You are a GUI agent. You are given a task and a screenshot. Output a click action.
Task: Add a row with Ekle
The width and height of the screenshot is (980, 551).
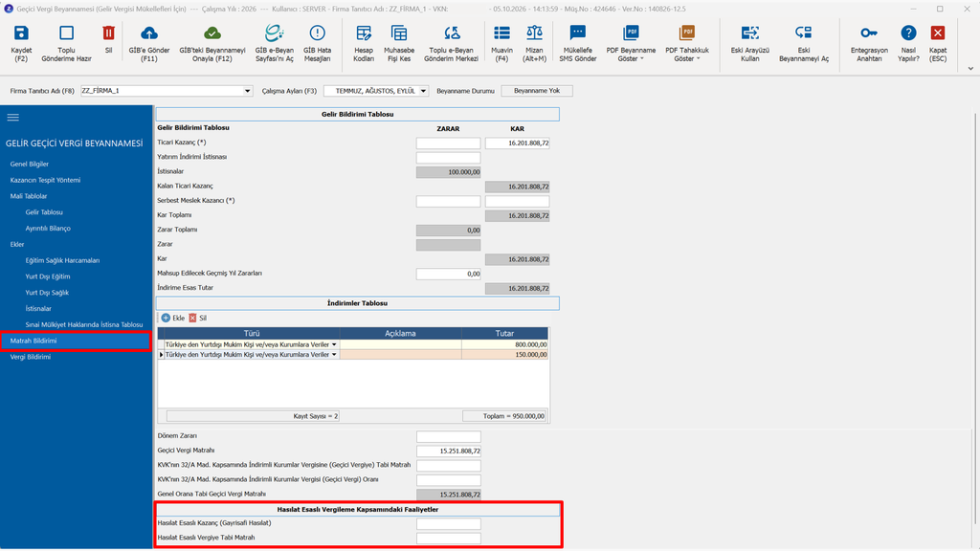click(x=173, y=319)
